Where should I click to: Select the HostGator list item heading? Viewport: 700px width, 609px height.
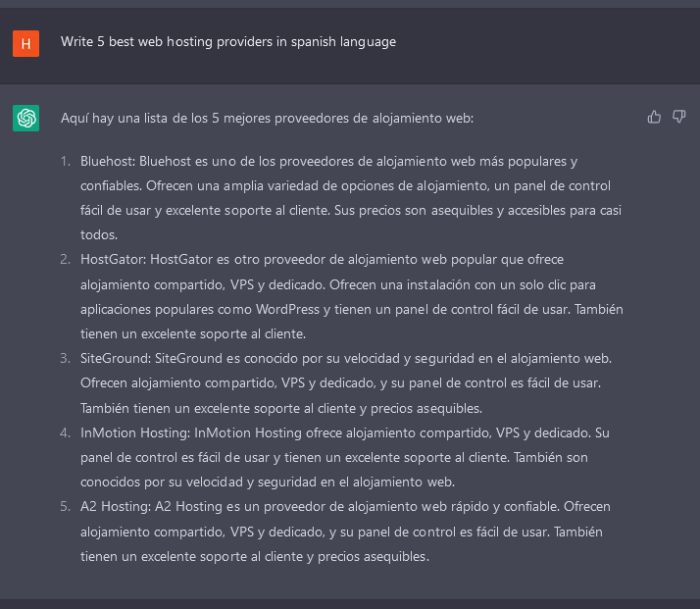point(113,260)
